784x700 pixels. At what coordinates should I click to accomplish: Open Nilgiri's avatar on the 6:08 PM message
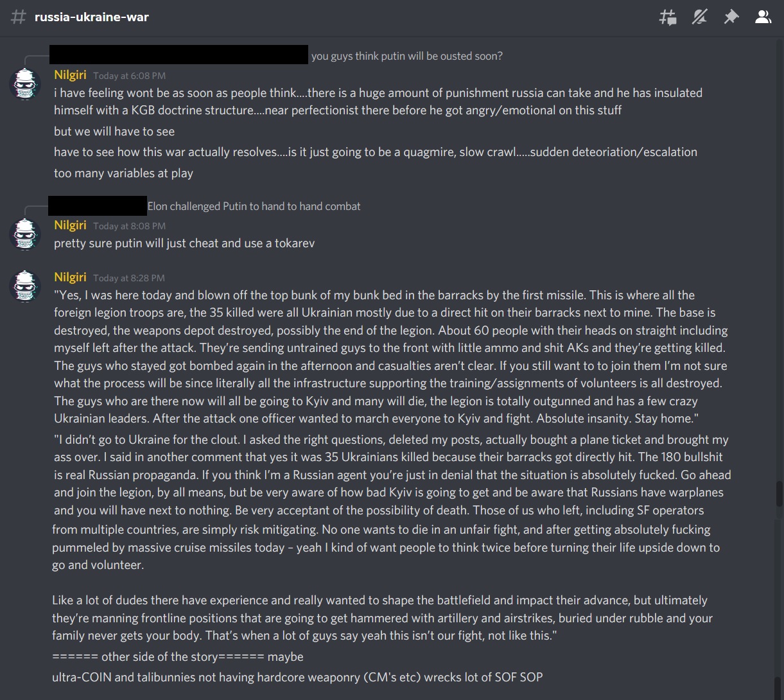[26, 83]
